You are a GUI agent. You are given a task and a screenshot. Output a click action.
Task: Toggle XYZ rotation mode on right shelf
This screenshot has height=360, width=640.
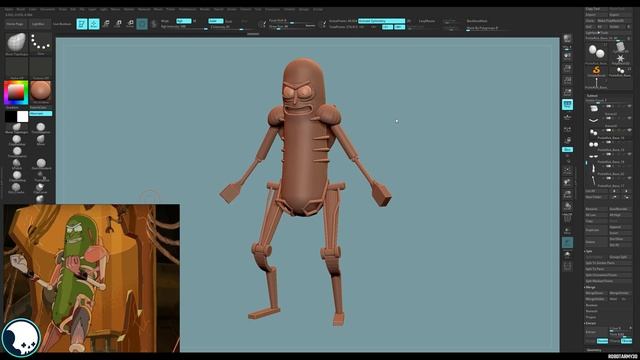(567, 149)
